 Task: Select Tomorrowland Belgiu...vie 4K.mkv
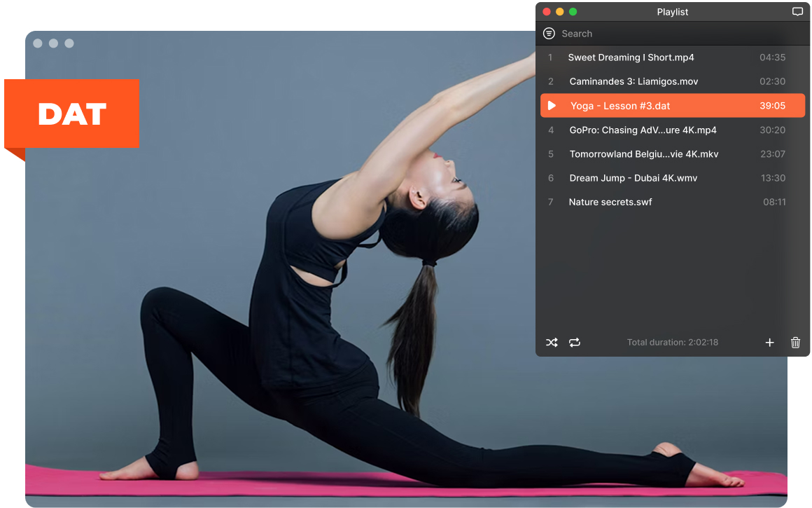672,154
